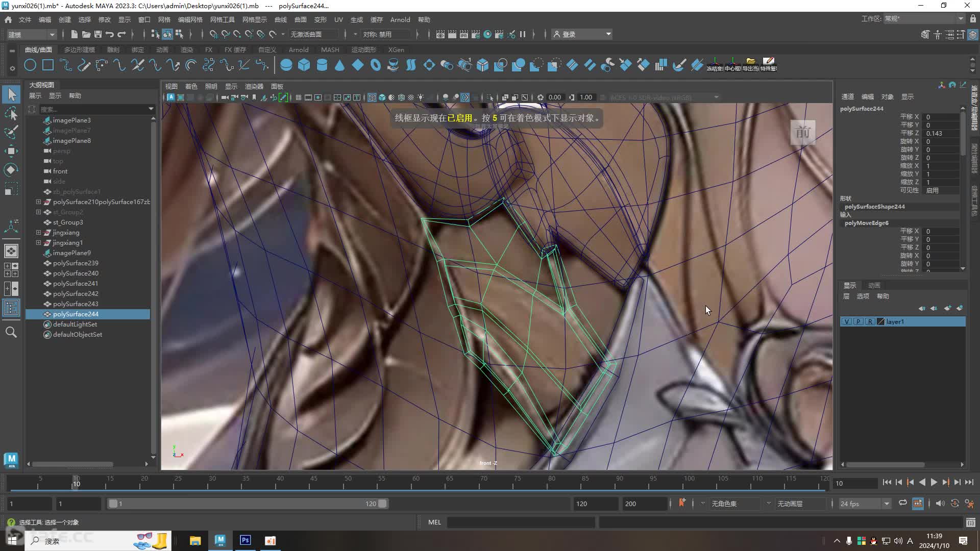
Task: Select polyMoveEdge6 input node
Action: pyautogui.click(x=866, y=223)
